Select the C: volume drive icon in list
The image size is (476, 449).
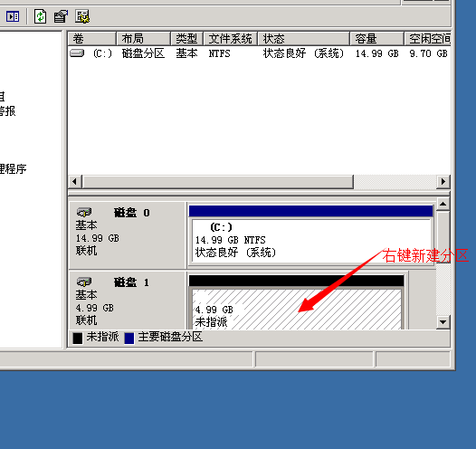(x=77, y=53)
